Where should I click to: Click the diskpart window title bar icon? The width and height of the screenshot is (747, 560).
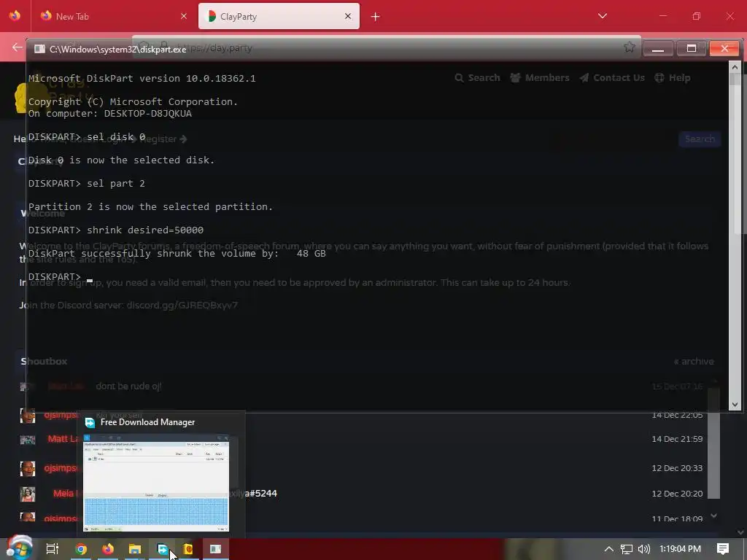[39, 49]
